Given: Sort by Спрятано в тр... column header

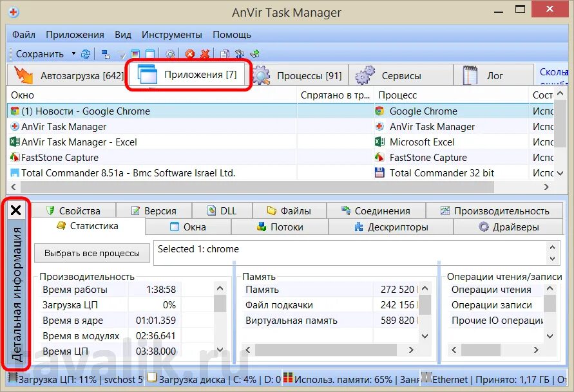Looking at the screenshot, I should click(335, 95).
